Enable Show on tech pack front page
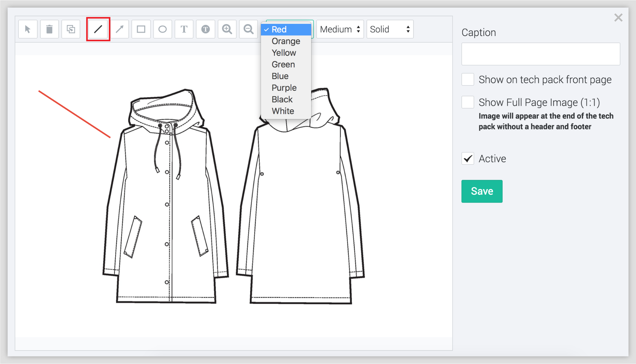The image size is (636, 364). pos(468,80)
